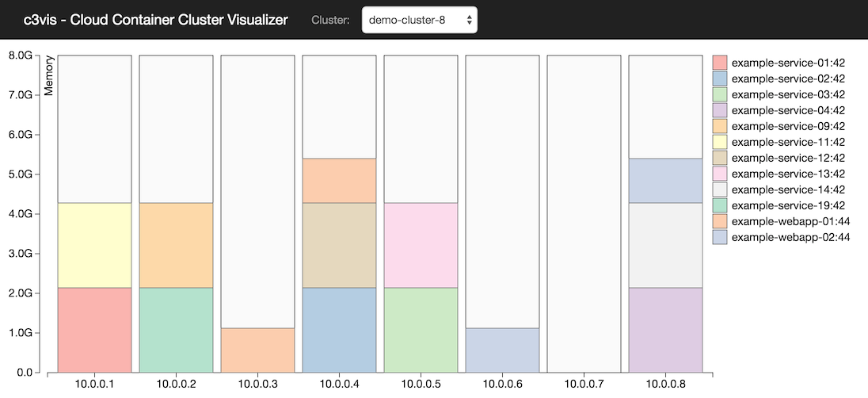Click the tan example-service-12:42 legend swatch
This screenshot has width=868, height=398.
click(720, 158)
